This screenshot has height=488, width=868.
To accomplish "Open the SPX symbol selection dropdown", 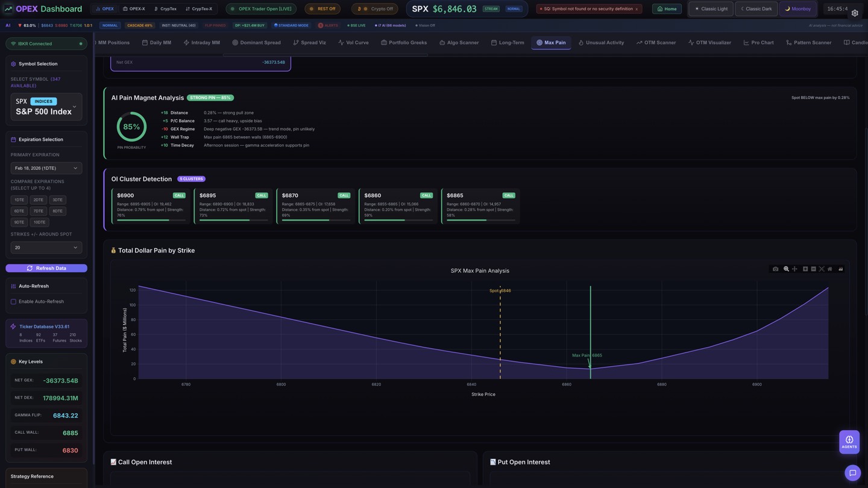I will 46,107.
